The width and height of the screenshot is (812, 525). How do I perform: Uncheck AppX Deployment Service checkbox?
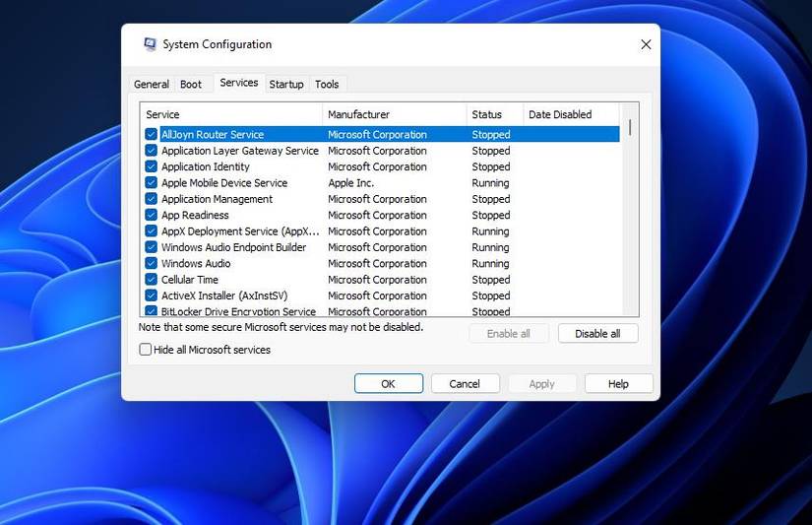point(152,231)
